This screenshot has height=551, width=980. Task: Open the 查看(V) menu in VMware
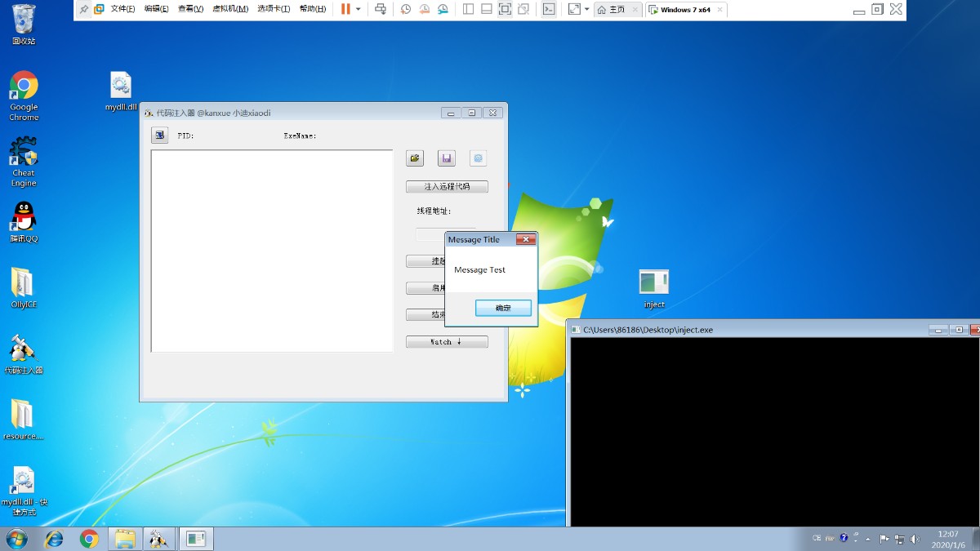pyautogui.click(x=190, y=9)
